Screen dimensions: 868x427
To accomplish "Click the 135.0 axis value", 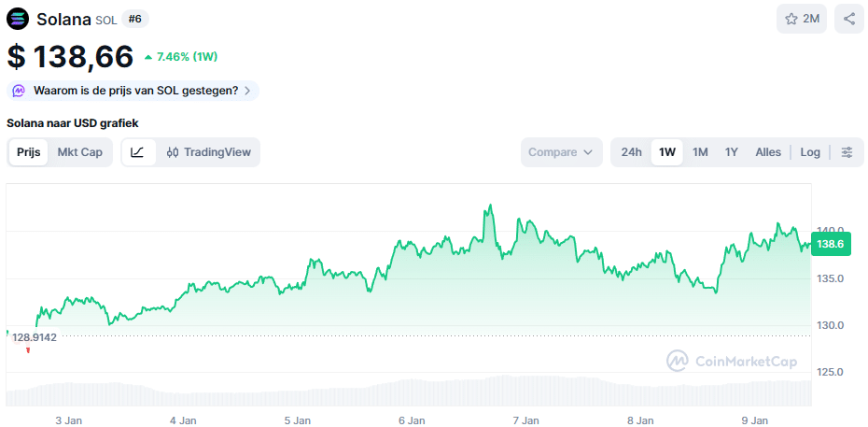I will point(831,278).
